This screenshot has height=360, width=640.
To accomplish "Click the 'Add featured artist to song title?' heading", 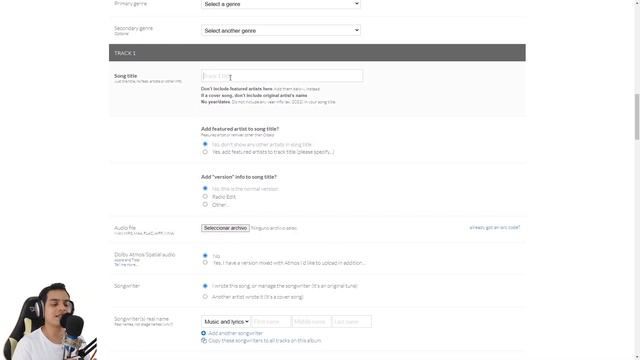I will pos(240,129).
